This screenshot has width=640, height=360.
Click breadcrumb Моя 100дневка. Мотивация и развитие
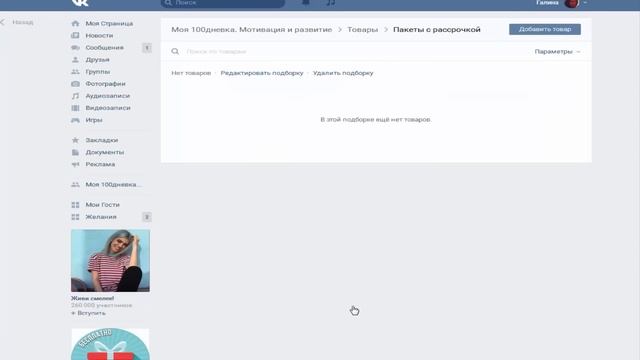(x=251, y=30)
